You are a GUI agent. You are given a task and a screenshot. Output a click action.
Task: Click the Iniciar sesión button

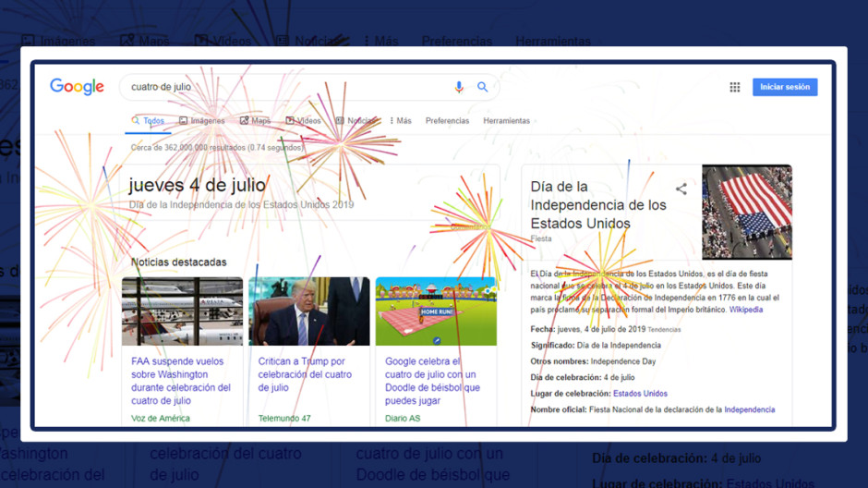coord(785,87)
